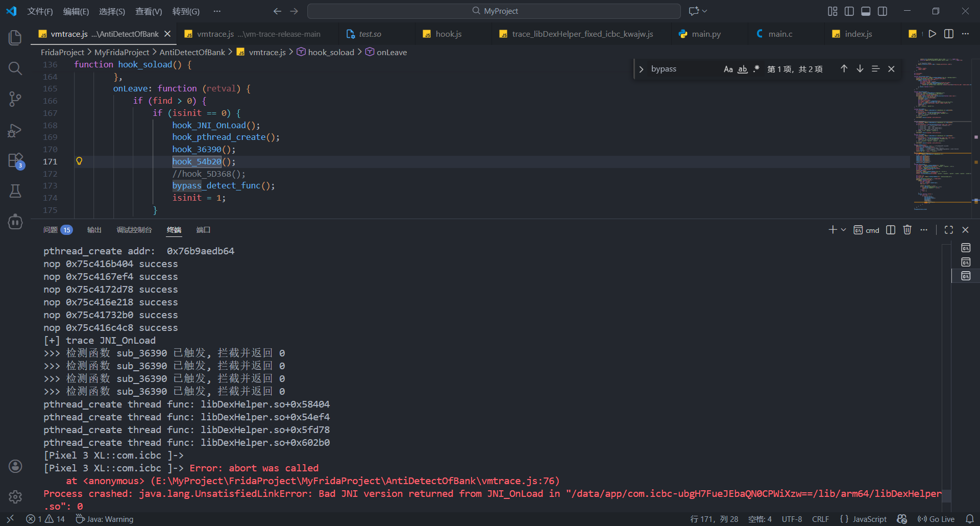
Task: Close the find widget
Action: coord(891,69)
